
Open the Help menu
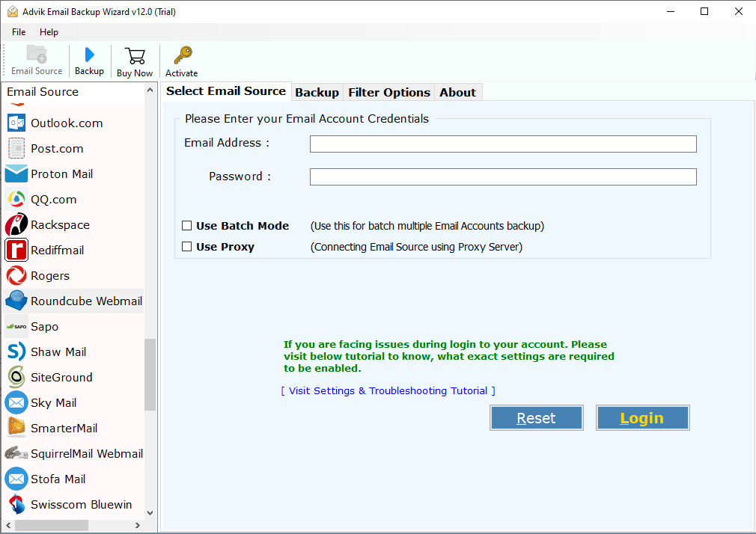point(49,32)
